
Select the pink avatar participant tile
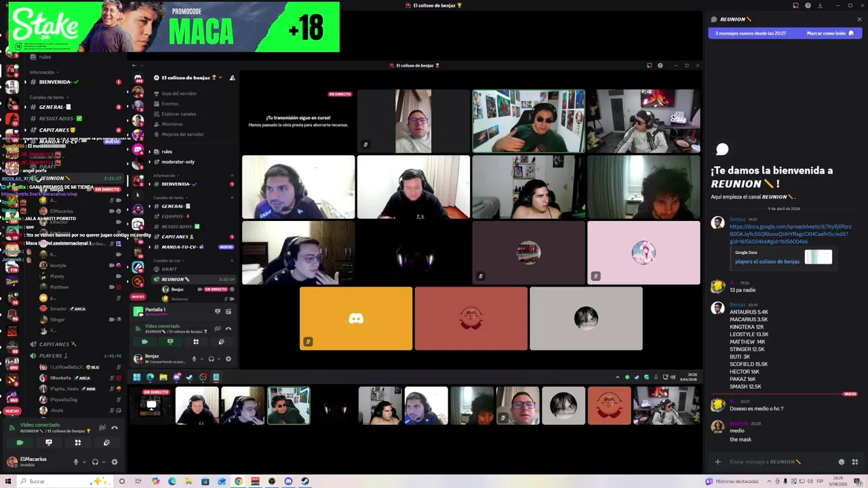(x=644, y=253)
